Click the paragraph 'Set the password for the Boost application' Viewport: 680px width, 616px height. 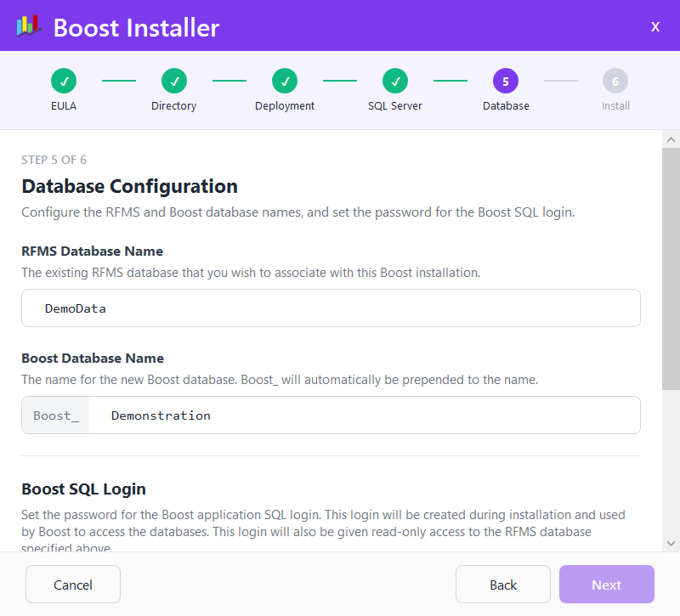[323, 529]
